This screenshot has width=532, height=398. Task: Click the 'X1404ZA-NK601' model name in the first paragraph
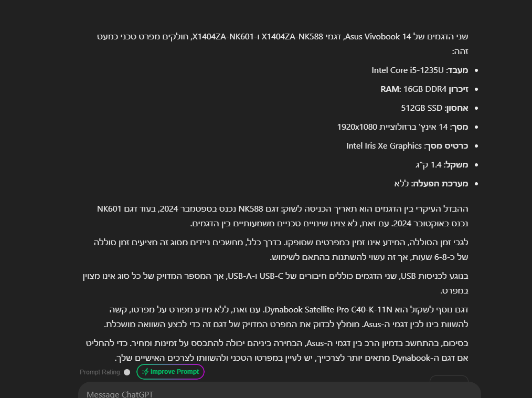(x=223, y=37)
